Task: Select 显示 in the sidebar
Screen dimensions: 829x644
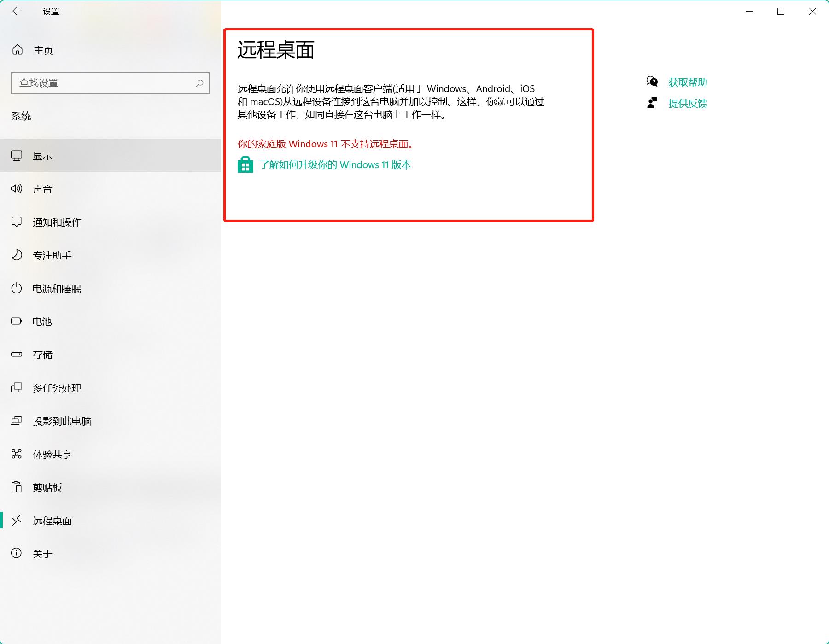Action: tap(111, 155)
